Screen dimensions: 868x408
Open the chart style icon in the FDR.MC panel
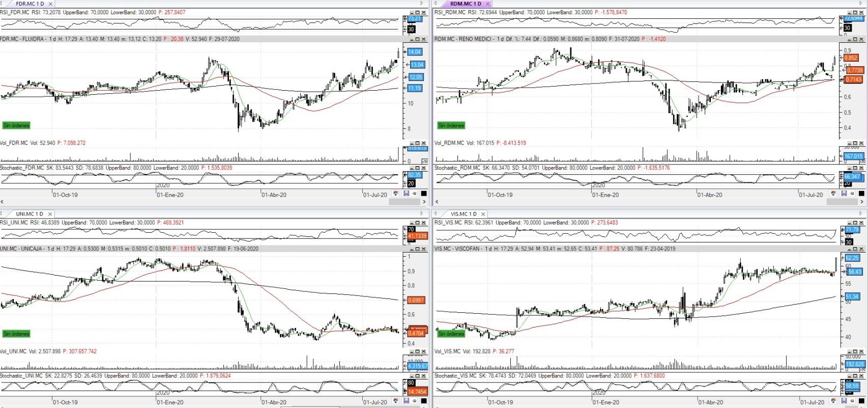396,194
